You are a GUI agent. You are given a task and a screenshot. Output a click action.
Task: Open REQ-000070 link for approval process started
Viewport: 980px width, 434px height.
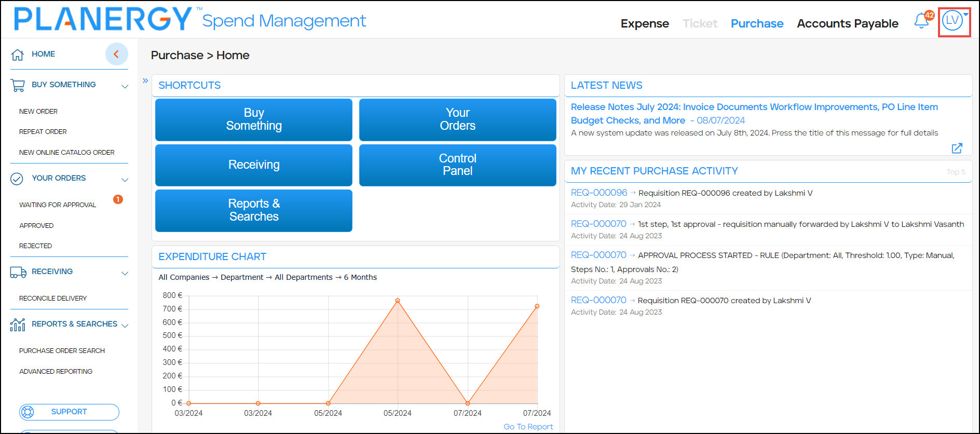point(598,255)
